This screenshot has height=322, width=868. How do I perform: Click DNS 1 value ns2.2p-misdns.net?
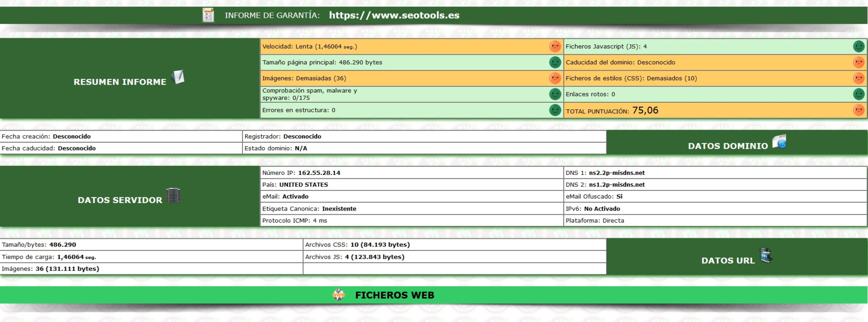[617, 173]
